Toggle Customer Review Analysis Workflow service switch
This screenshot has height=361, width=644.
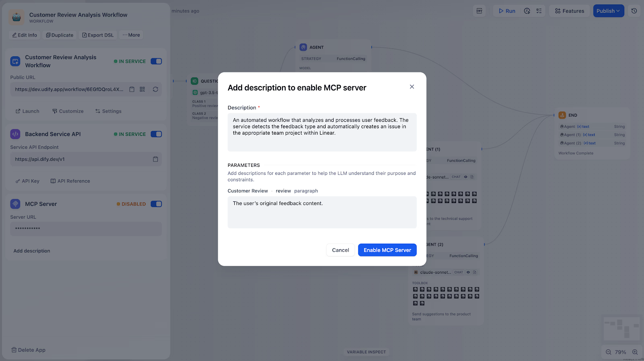156,62
